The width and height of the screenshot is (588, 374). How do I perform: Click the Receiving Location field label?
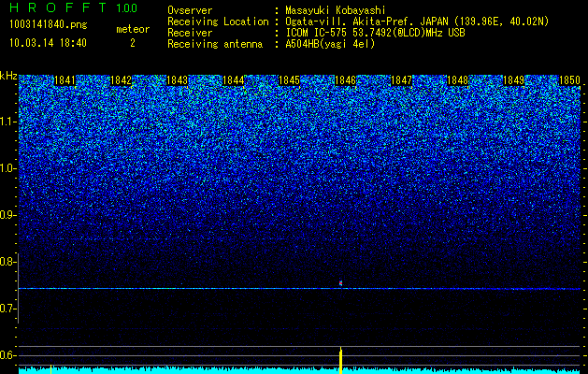218,22
